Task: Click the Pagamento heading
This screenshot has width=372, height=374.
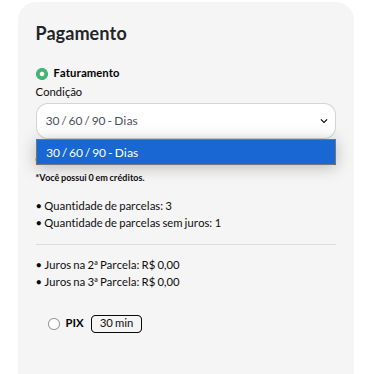Action: tap(81, 34)
